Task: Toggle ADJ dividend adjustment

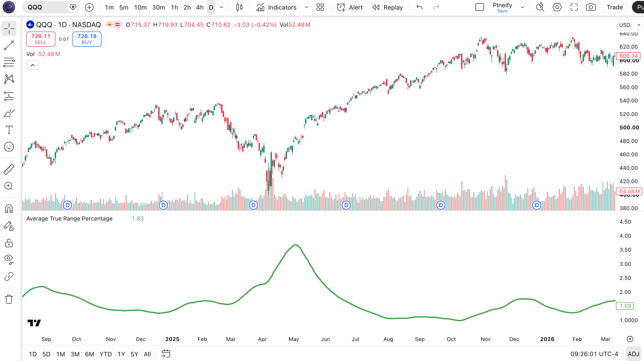Action: tap(633, 354)
